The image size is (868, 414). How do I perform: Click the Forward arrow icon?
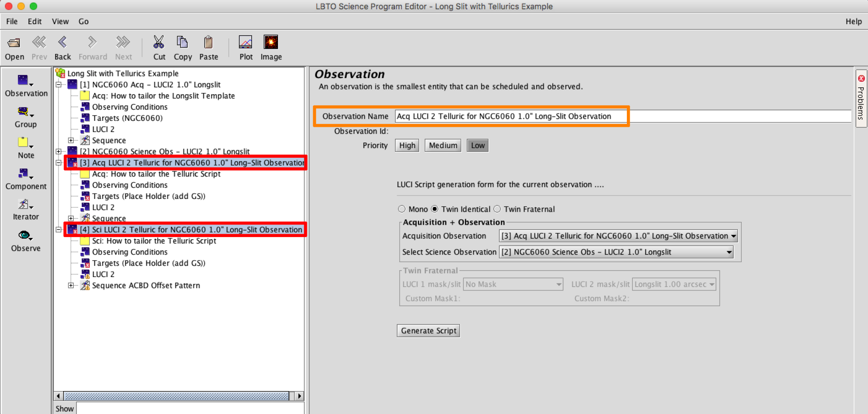tap(92, 42)
